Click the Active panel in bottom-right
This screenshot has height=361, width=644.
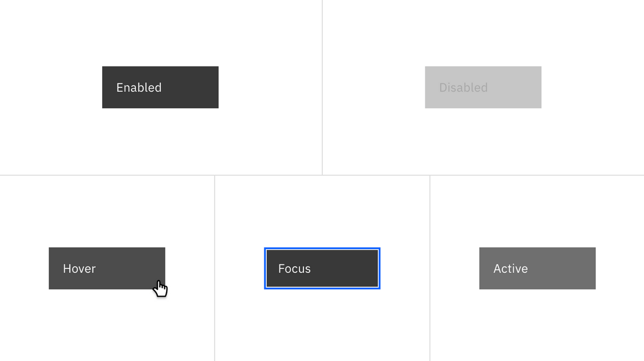537,268
